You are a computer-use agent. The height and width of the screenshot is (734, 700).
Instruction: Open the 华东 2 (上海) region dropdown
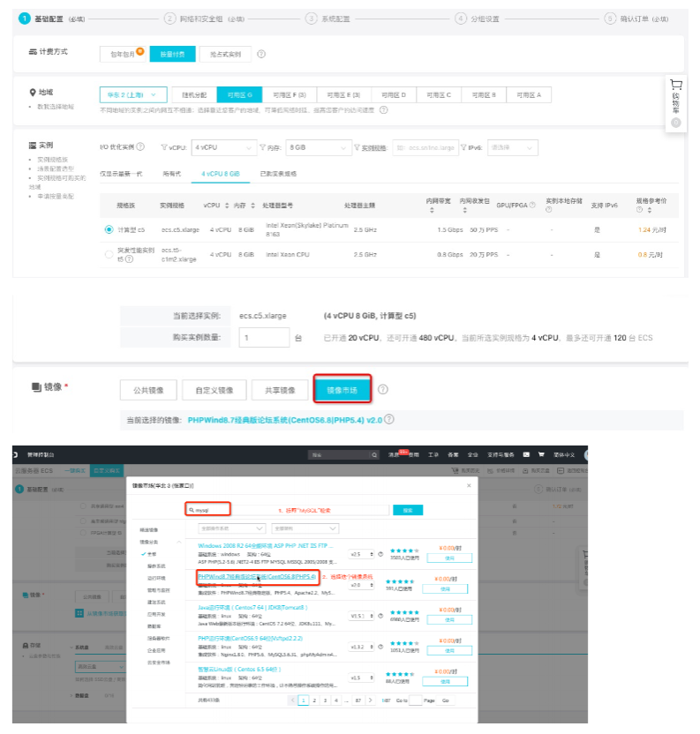pos(133,95)
